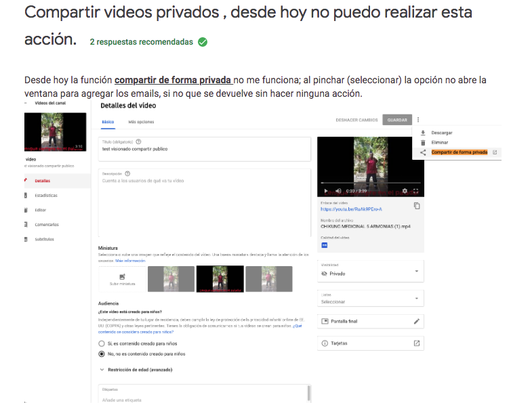Open preview player settings gear
Image resolution: width=532 pixels, height=411 pixels.
(x=405, y=191)
